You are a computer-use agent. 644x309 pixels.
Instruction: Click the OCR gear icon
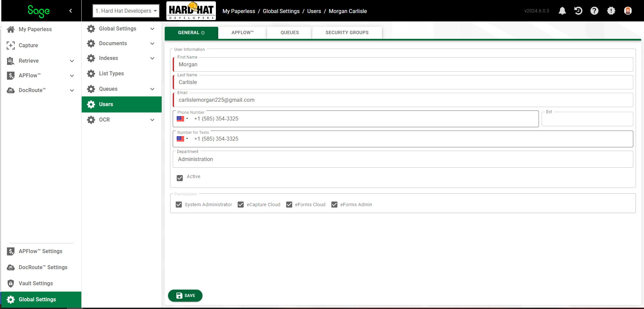click(91, 120)
